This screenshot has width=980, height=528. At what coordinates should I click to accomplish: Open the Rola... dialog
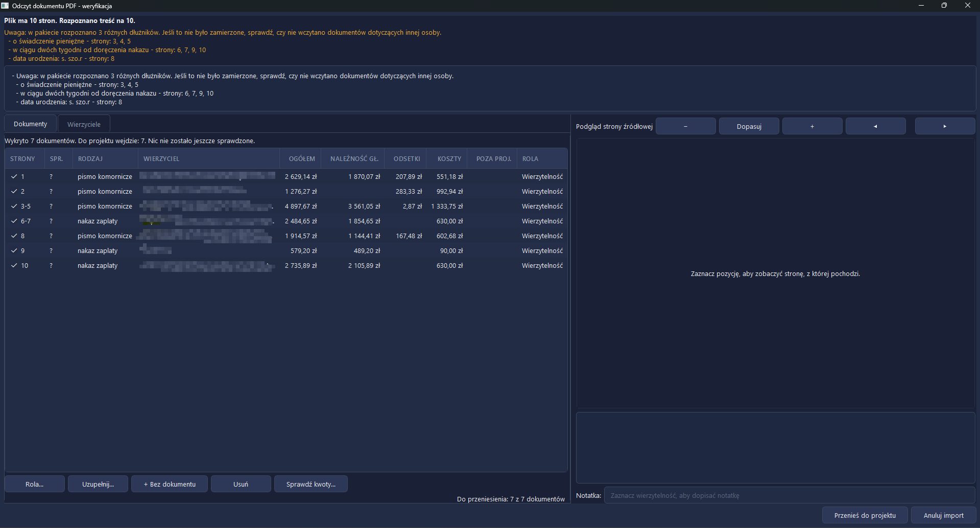pos(35,484)
